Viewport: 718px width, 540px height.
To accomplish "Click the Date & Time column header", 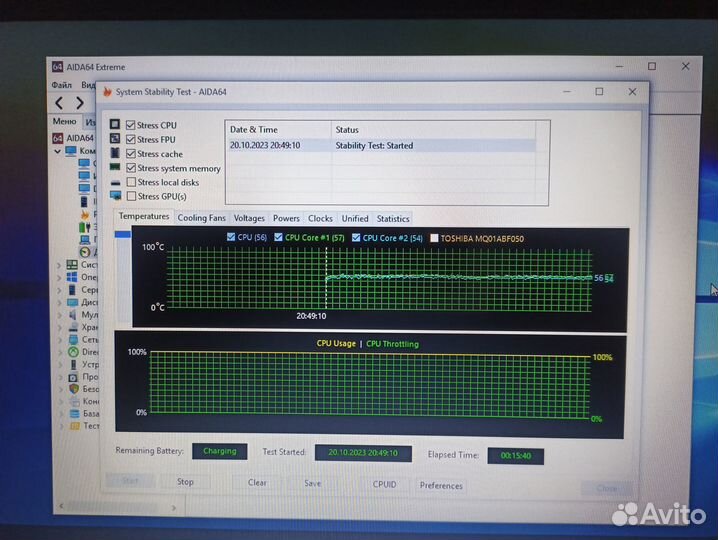I will pos(254,130).
